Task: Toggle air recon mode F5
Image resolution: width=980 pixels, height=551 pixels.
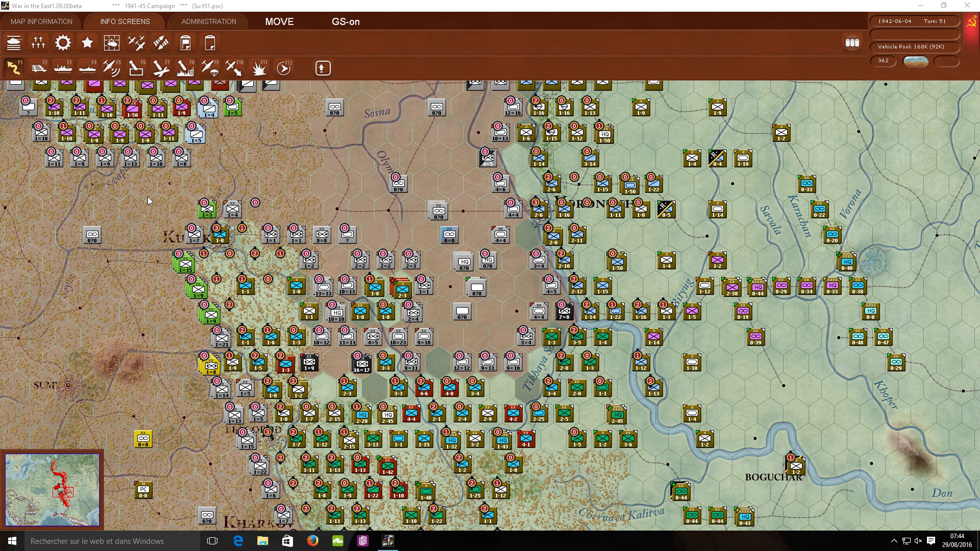Action: pos(111,68)
